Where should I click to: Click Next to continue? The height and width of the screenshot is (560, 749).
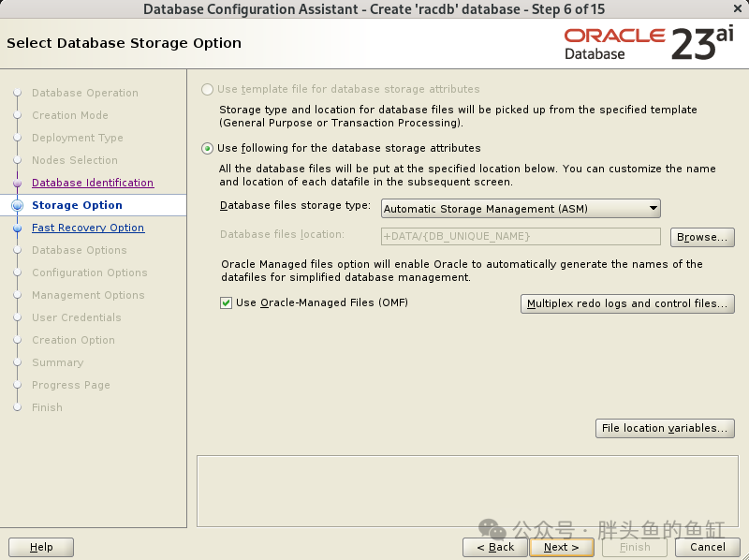562,547
